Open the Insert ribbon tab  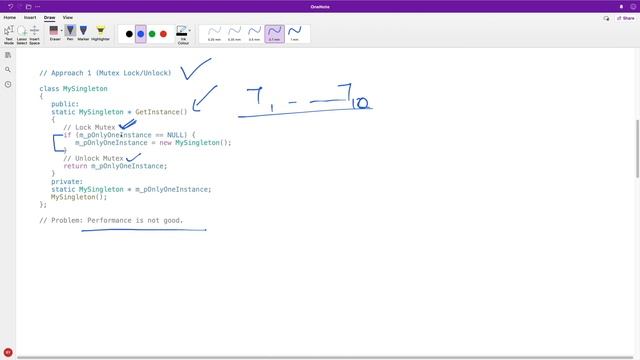pos(30,18)
